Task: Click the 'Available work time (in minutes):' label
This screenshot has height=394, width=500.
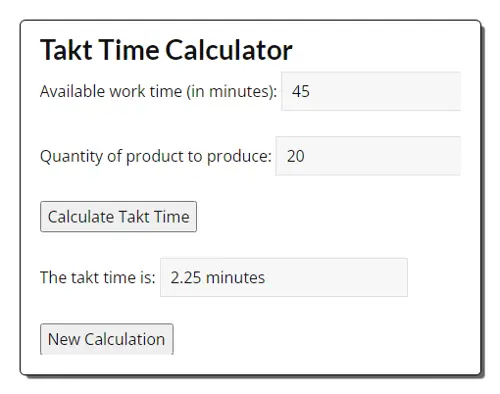Action: pos(158,91)
